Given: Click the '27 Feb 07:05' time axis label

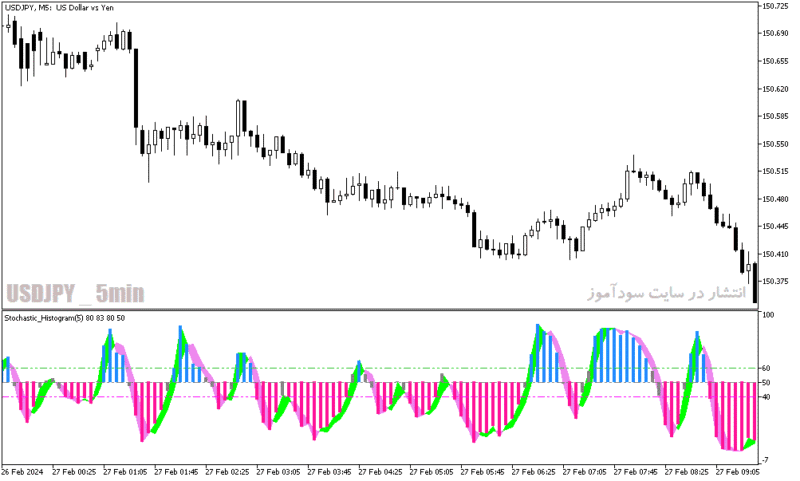Looking at the screenshot, I should (x=585, y=472).
